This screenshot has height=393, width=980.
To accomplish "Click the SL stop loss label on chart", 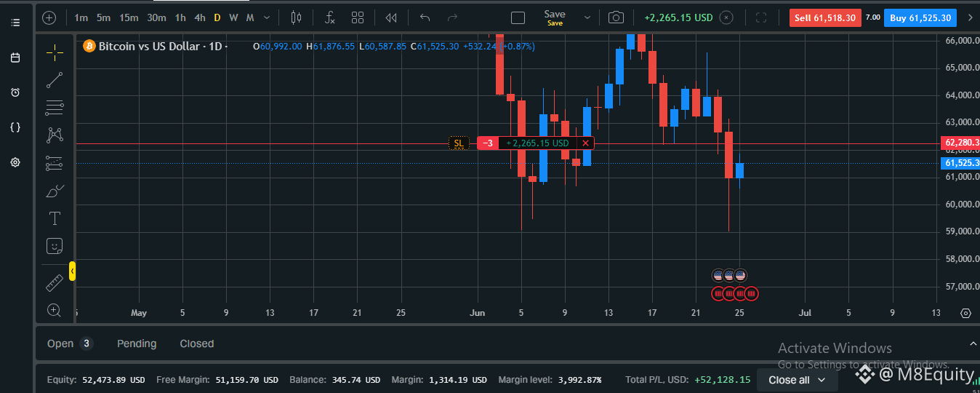I will [x=459, y=143].
